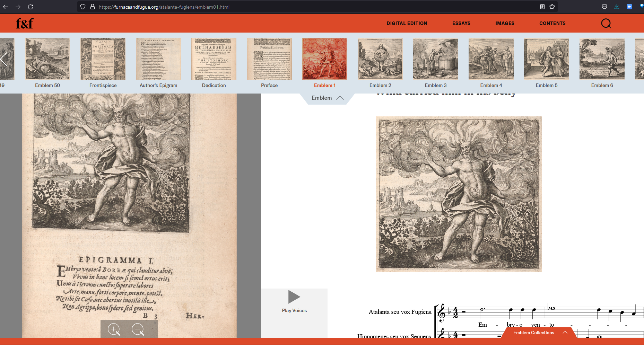Click the f&f site logo
644x345 pixels.
(25, 23)
